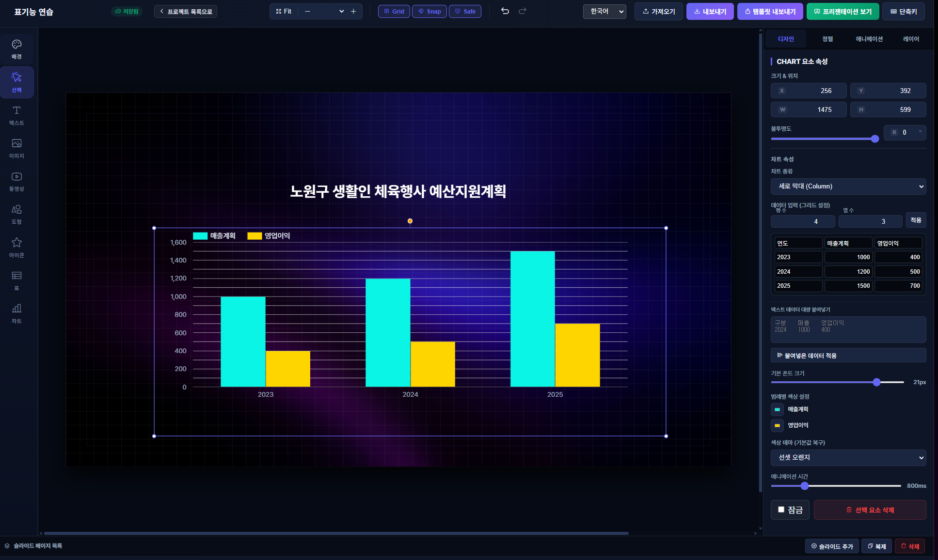
Task: Click the 행 수 rows input
Action: (803, 221)
